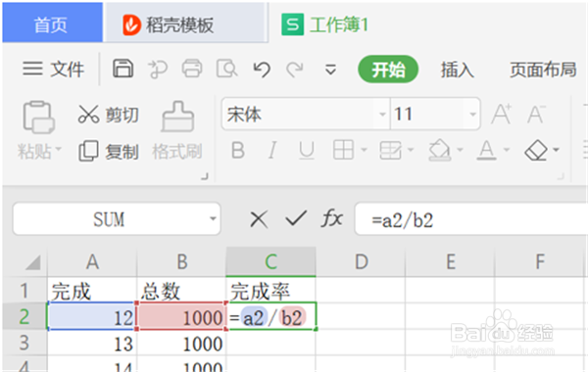The image size is (588, 372).
Task: Open borders dropdown arrow
Action: point(364,150)
